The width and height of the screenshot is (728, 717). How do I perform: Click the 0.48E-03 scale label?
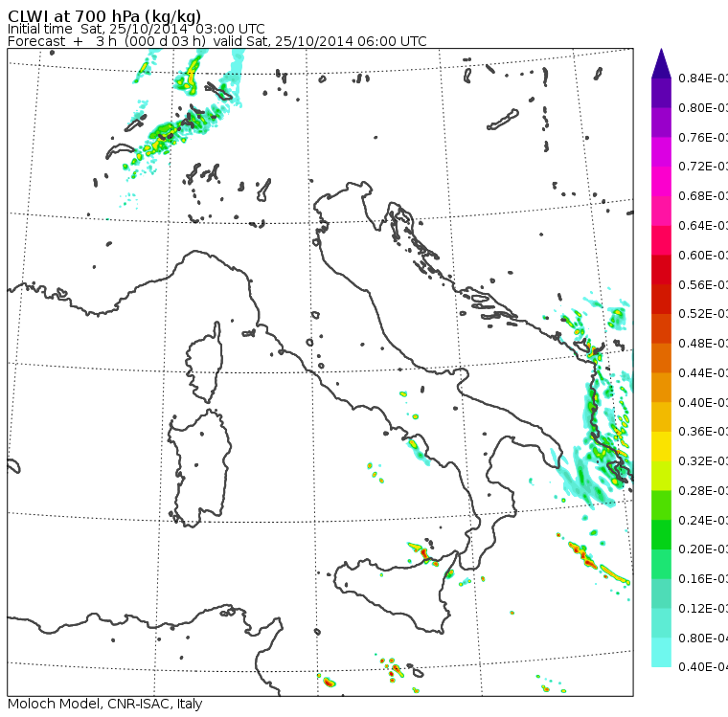tap(703, 344)
